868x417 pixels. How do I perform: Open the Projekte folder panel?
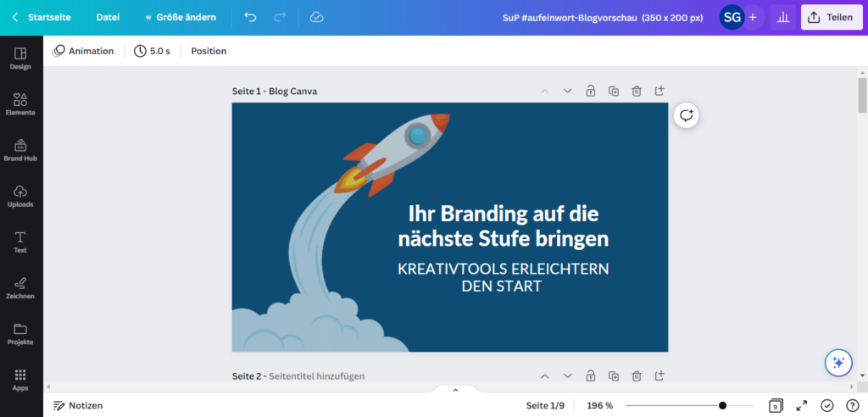20,335
